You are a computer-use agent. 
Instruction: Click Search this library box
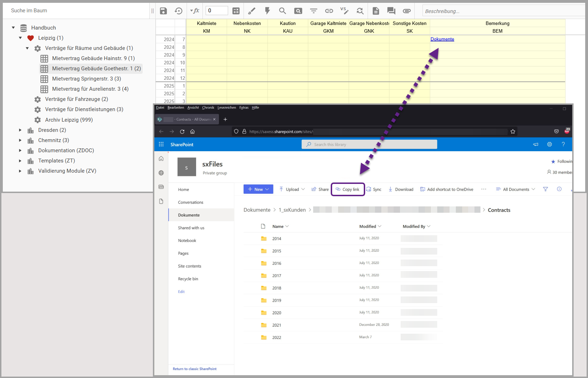(x=369, y=144)
